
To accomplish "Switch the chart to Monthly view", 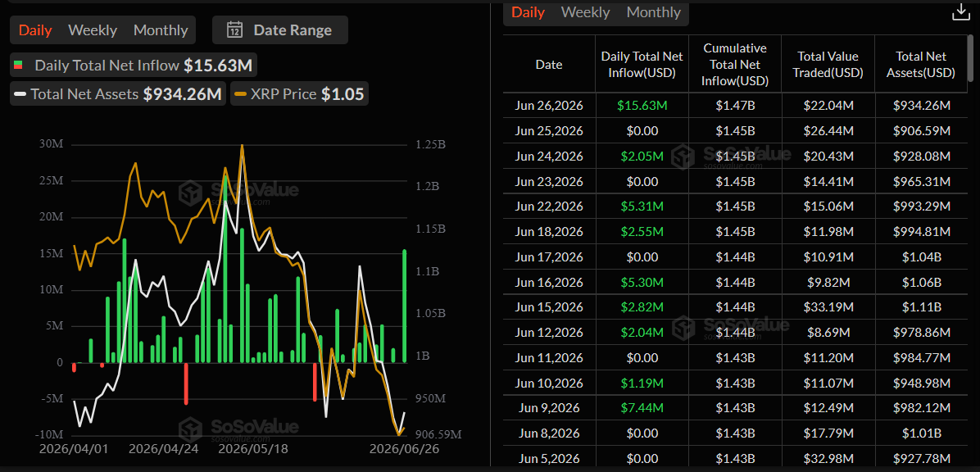I will point(161,30).
